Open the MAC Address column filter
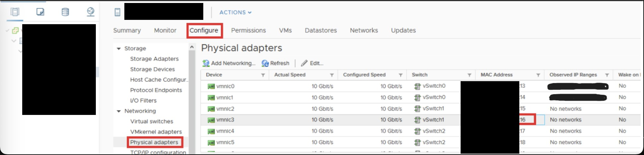 coord(538,75)
